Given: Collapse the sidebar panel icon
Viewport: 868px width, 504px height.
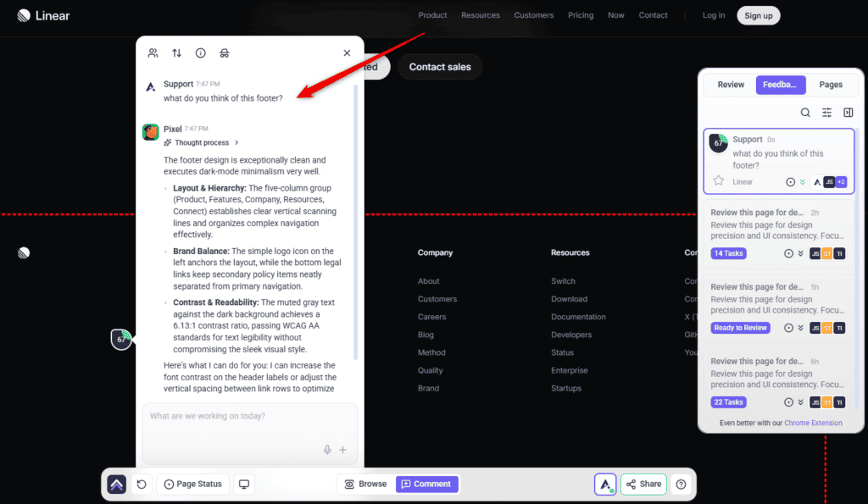Looking at the screenshot, I should tap(848, 113).
